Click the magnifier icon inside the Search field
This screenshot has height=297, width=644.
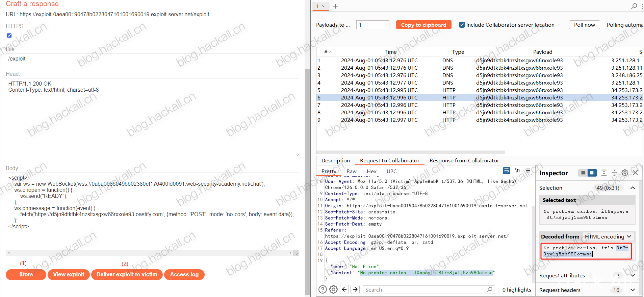(490, 290)
